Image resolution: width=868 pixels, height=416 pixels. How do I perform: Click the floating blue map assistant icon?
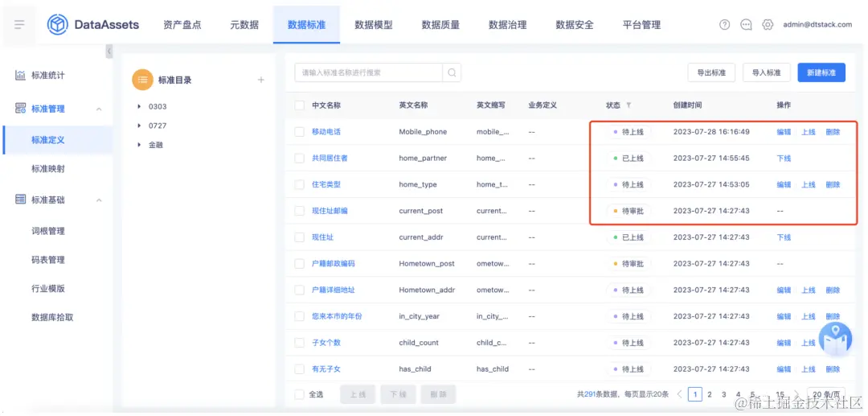coord(835,339)
